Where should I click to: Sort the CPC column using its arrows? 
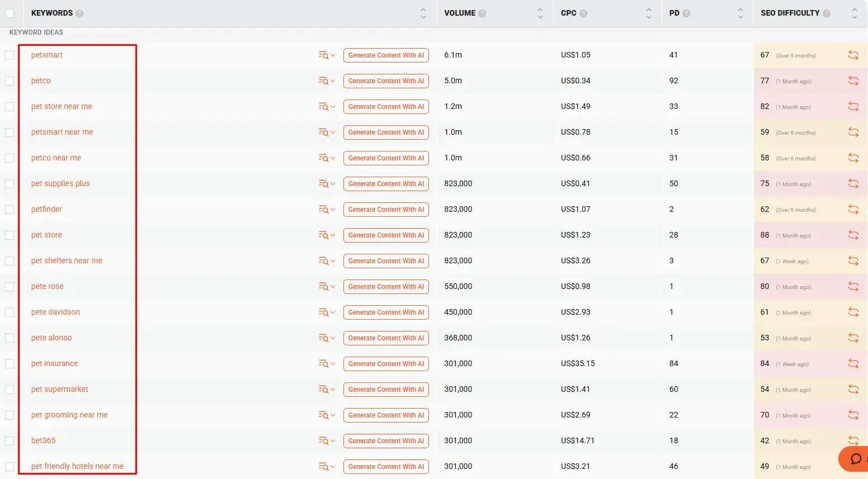tap(648, 13)
